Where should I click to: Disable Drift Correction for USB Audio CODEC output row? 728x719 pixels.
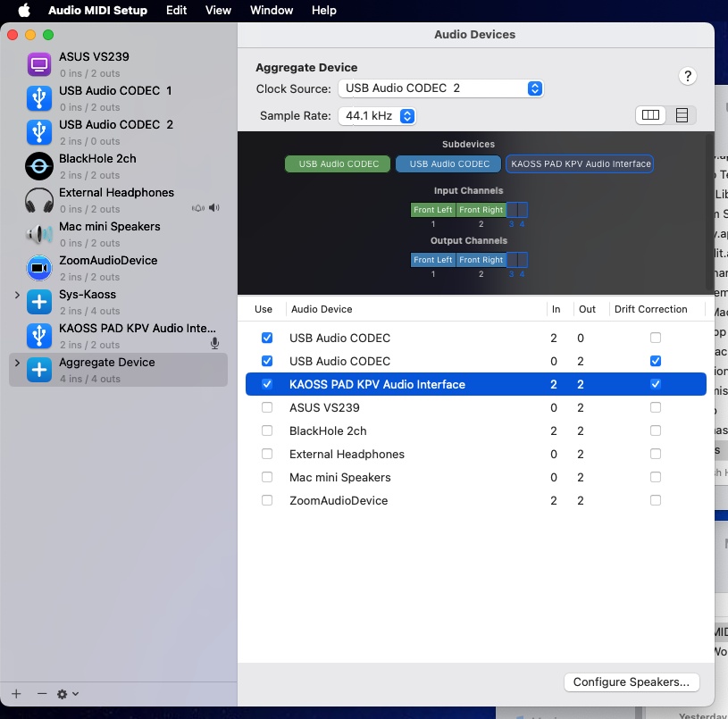point(655,361)
